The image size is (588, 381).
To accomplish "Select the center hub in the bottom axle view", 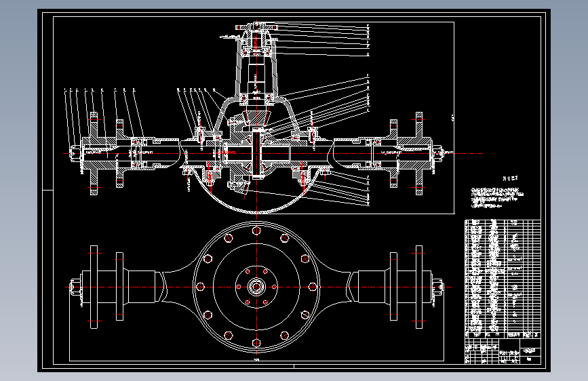I will [256, 287].
